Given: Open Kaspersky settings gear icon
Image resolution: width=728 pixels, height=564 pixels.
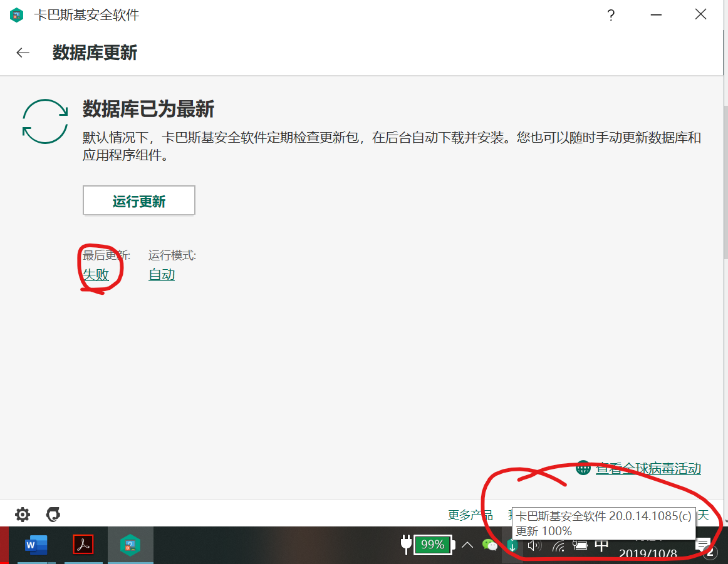Looking at the screenshot, I should (23, 515).
